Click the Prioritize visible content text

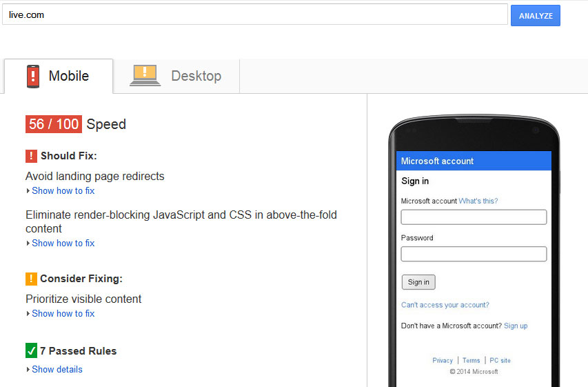(83, 299)
